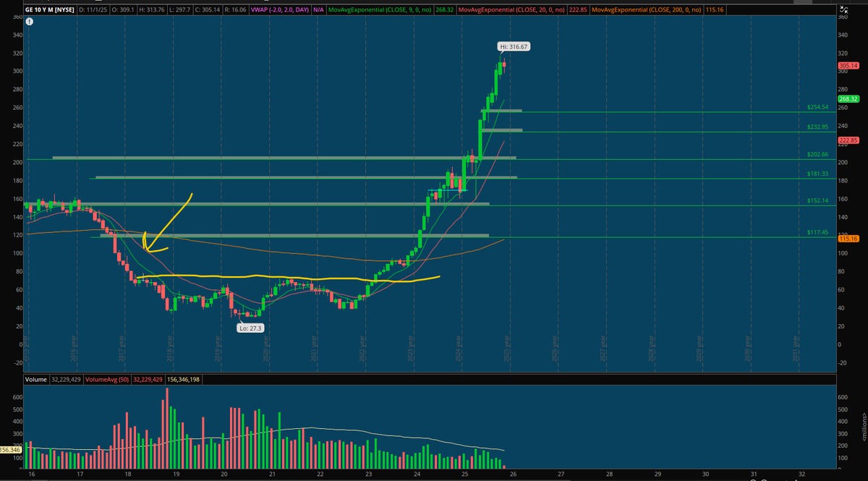Screen dimensions: 868x481
Task: Click year label 24 on time axis
Action: click(x=417, y=474)
